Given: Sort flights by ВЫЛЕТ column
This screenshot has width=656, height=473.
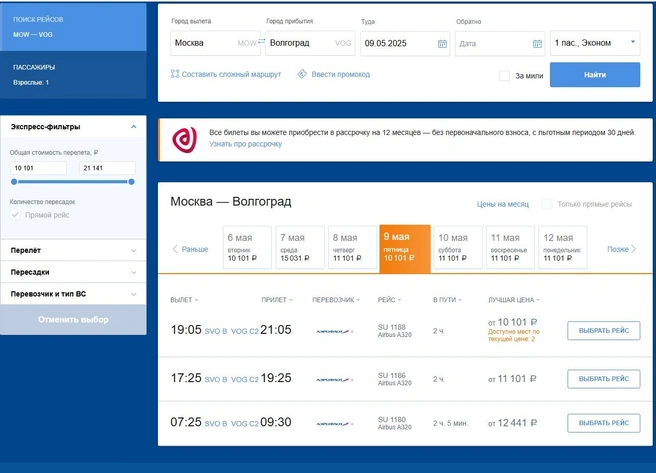Looking at the screenshot, I should point(184,300).
